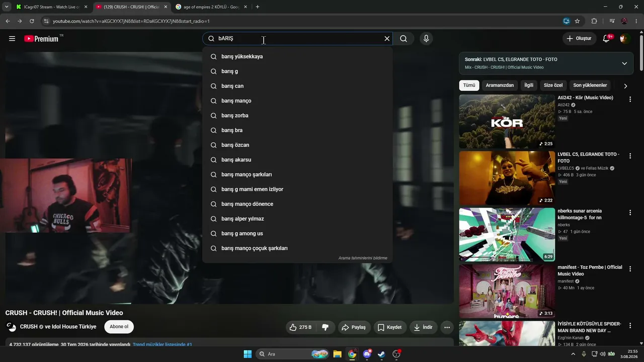
Task: Show hidden system tray icons
Action: pyautogui.click(x=573, y=354)
